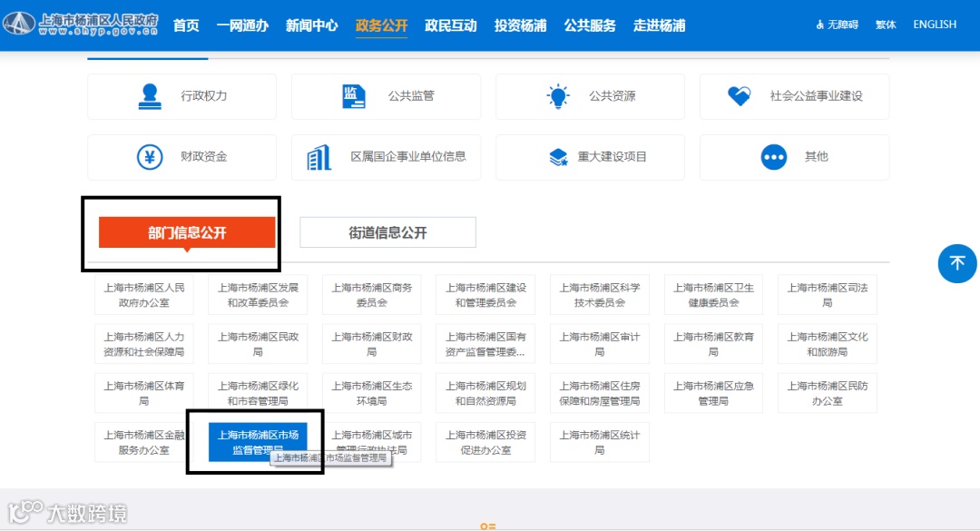980x531 pixels.
Task: Open 新闻中心 in the top navigation
Action: click(312, 25)
